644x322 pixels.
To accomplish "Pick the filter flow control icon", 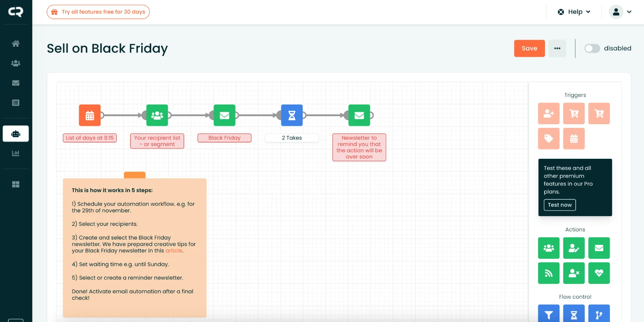I will click(549, 315).
